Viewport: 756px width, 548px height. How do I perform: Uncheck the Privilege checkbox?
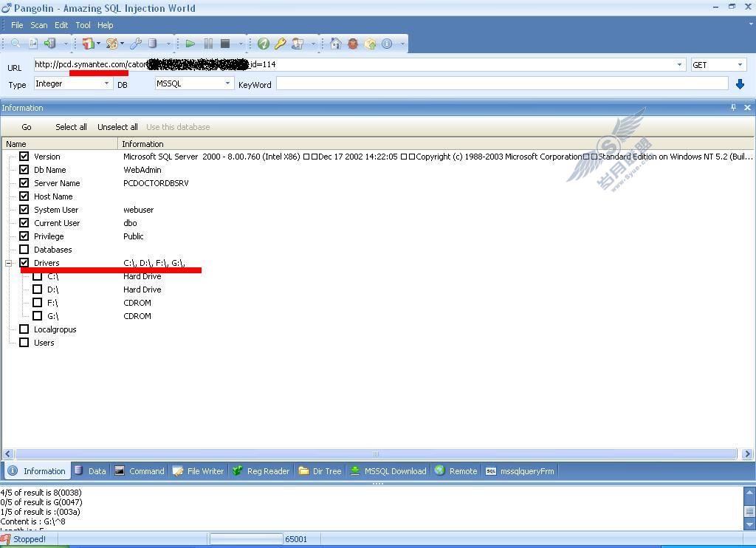point(24,236)
